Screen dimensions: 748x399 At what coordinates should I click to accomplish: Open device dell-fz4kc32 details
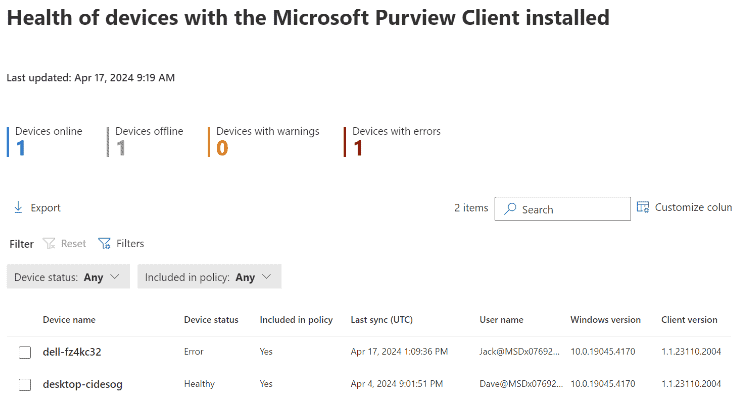pyautogui.click(x=72, y=352)
